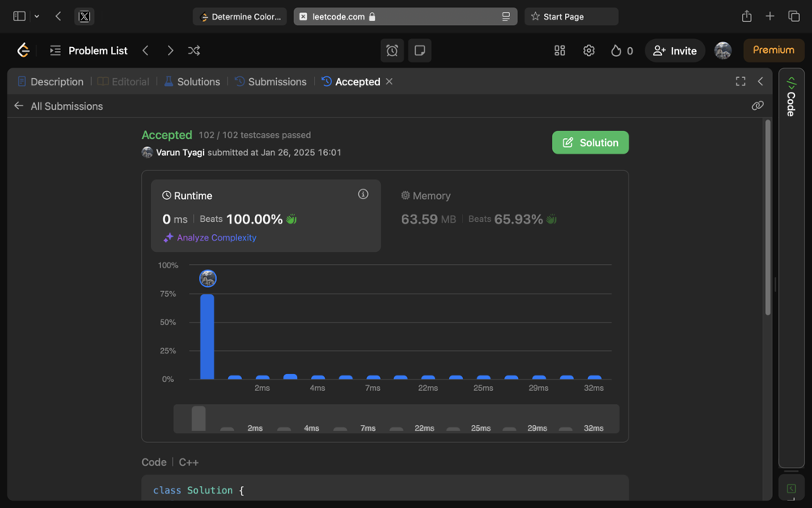Open the LeetCode logo home
812x508 pixels.
(24, 50)
